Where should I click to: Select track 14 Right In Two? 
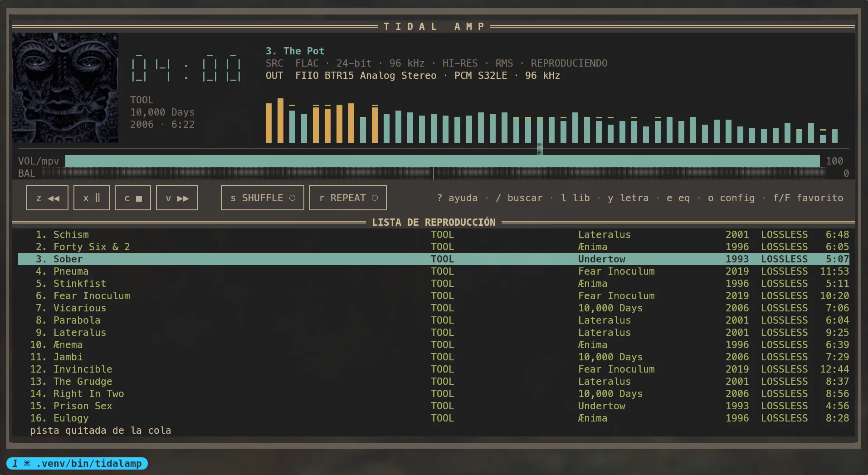pyautogui.click(x=434, y=394)
